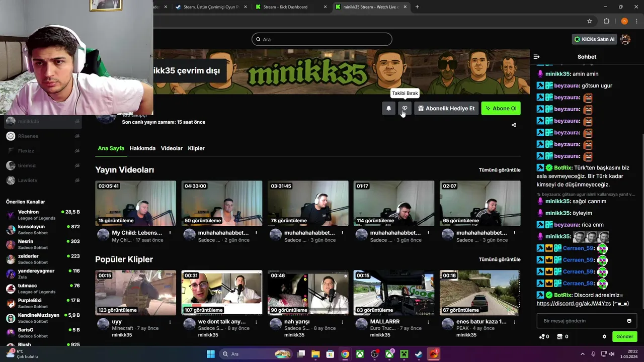Open enes batur kaza clip thumbnail
The height and width of the screenshot is (362, 644).
tap(480, 293)
